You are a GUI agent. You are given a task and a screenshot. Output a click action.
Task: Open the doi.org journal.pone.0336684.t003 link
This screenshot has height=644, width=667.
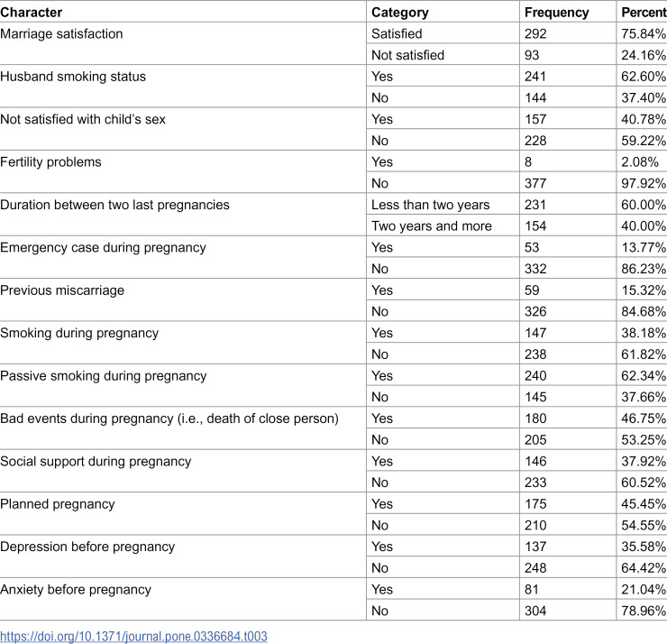coord(133,637)
